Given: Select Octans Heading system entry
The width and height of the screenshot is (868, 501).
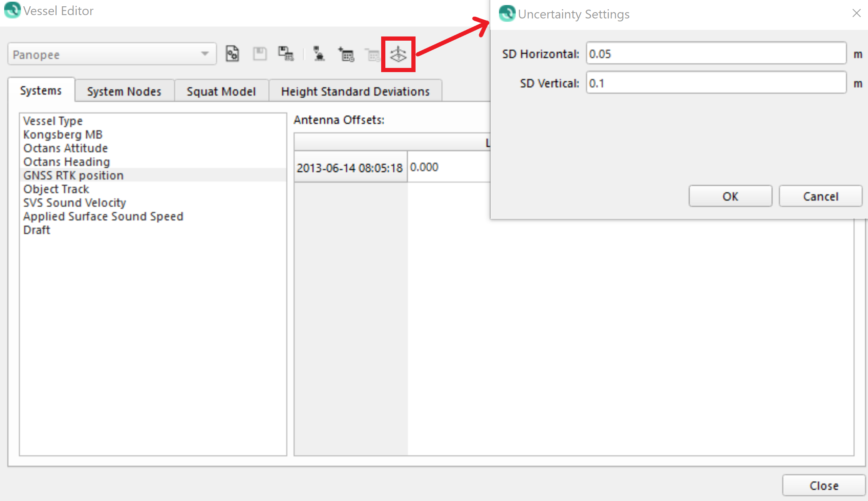Looking at the screenshot, I should tap(67, 162).
